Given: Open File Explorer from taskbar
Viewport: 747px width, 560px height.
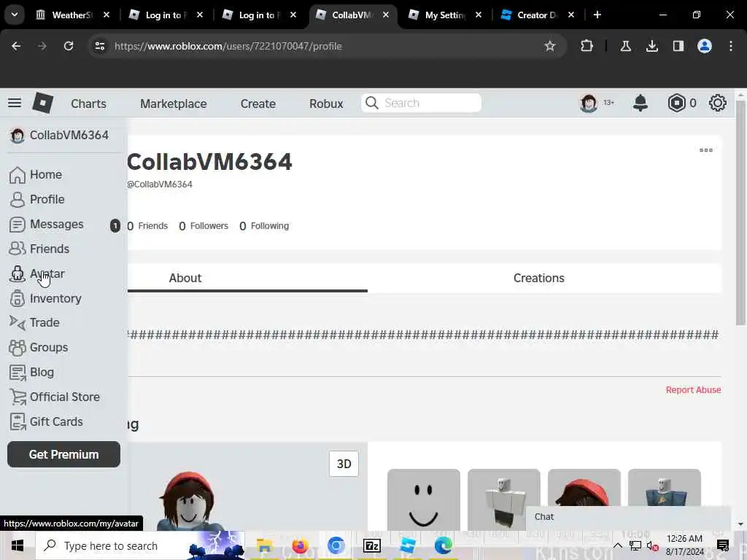Looking at the screenshot, I should (x=264, y=545).
